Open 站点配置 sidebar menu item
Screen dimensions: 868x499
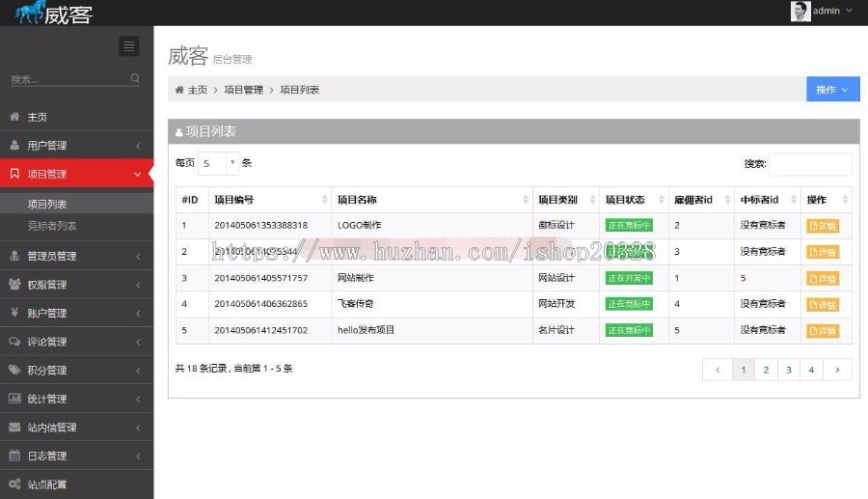point(77,485)
